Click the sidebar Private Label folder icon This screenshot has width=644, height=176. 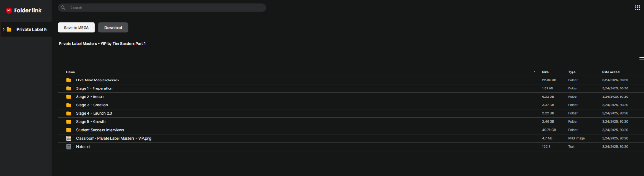pos(9,29)
